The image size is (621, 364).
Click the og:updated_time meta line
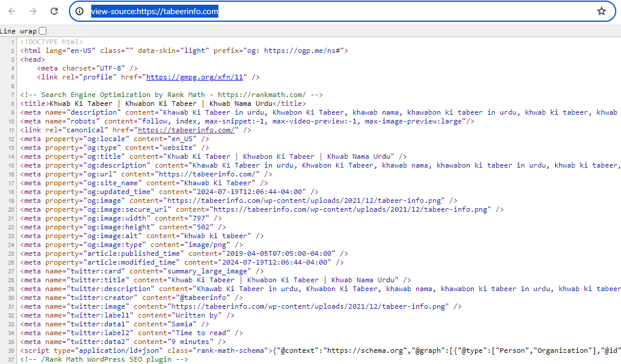[169, 192]
